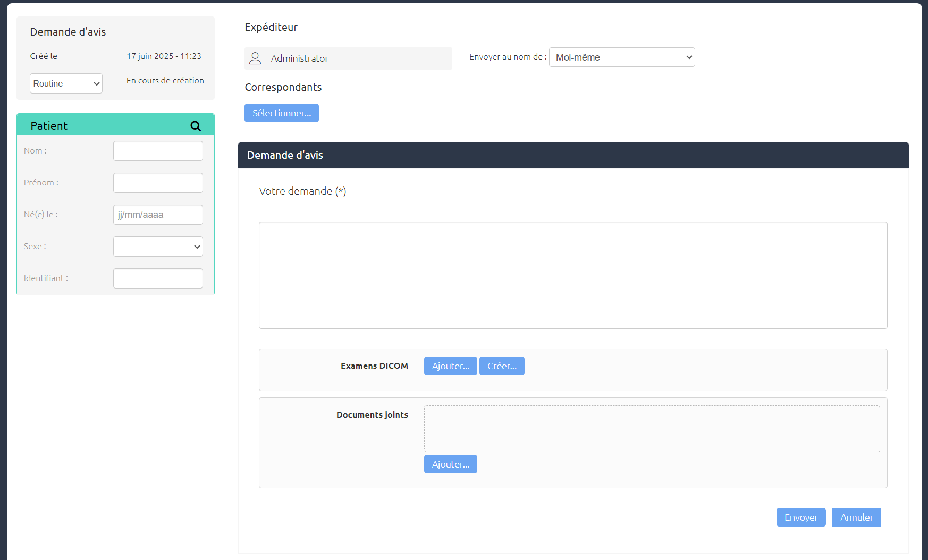Screen dimensions: 928x560
Task: Click into the Votre demande text area
Action: [573, 275]
